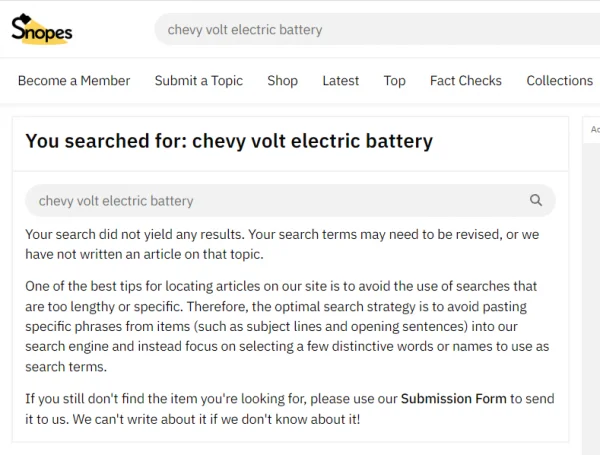600x455 pixels.
Task: Open the Fact Checks section
Action: (x=466, y=81)
